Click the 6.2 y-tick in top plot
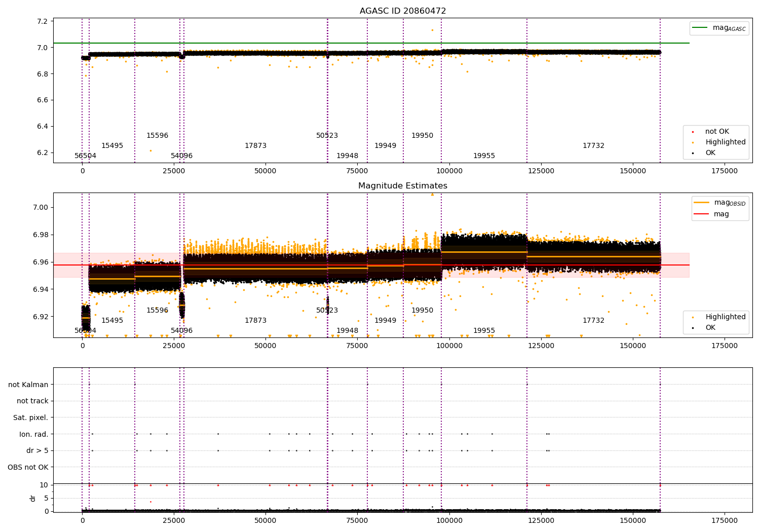The width and height of the screenshot is (760, 532). (44, 153)
